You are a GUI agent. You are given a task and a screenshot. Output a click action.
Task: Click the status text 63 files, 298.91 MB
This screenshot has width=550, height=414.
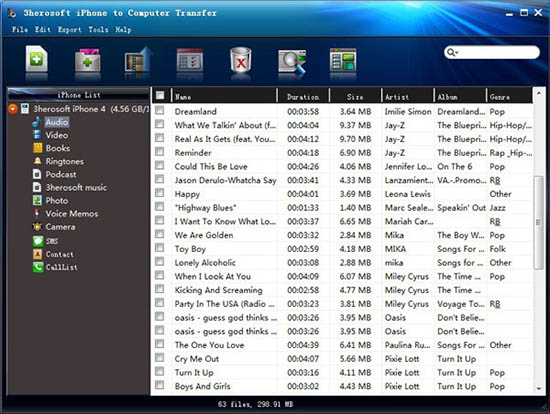[255, 404]
